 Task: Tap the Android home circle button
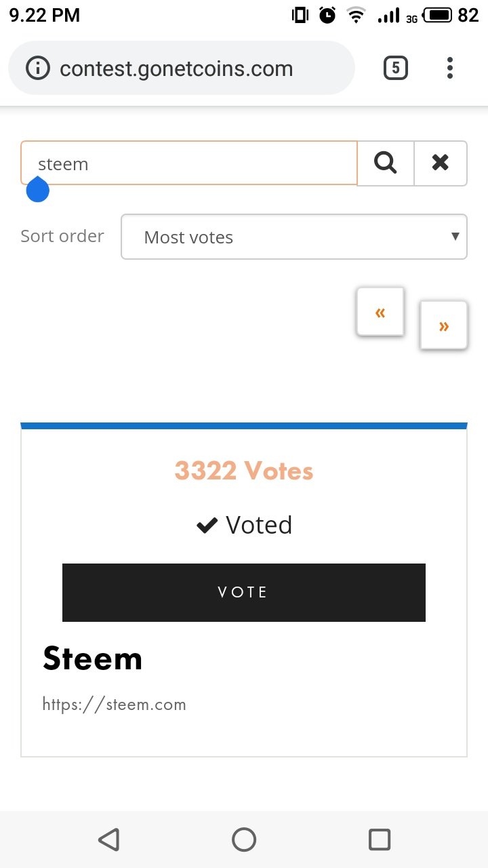click(244, 840)
